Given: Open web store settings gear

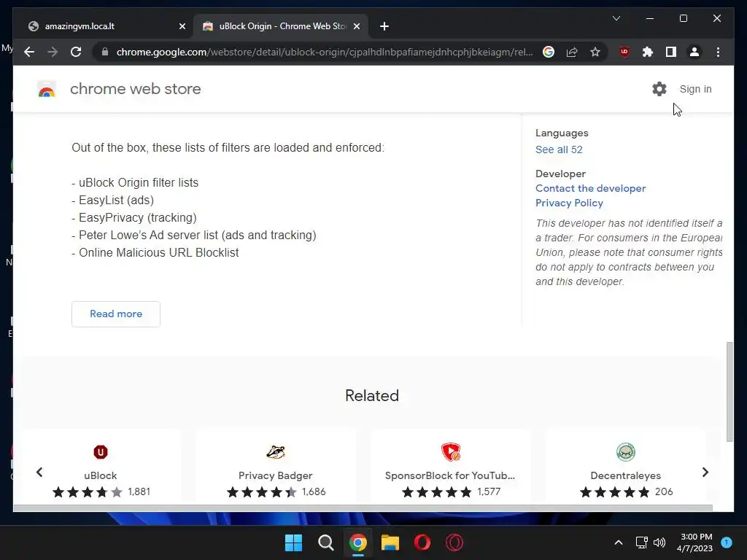Looking at the screenshot, I should (x=659, y=89).
